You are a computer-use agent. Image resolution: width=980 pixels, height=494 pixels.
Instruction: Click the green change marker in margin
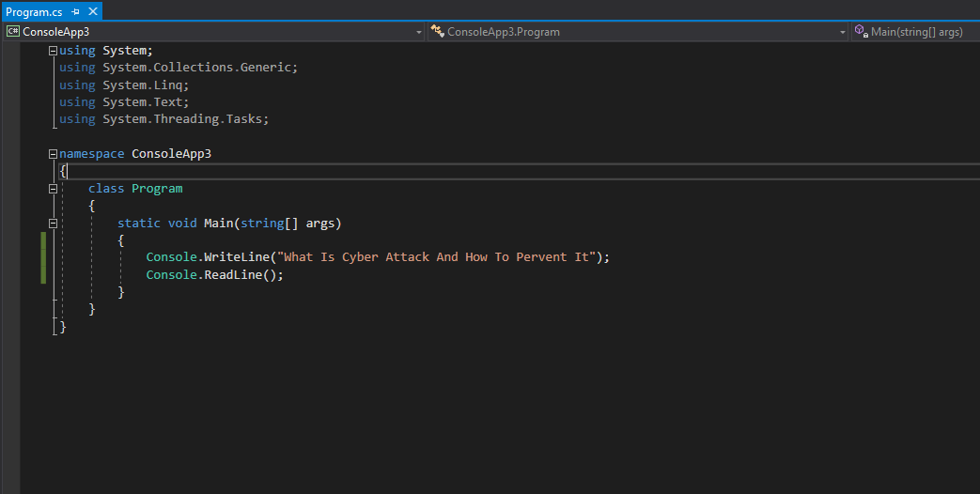tap(43, 257)
